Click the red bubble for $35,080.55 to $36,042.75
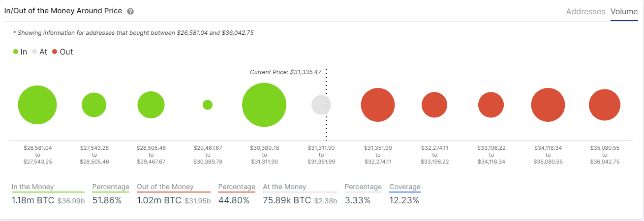The width and height of the screenshot is (644, 221). [605, 105]
